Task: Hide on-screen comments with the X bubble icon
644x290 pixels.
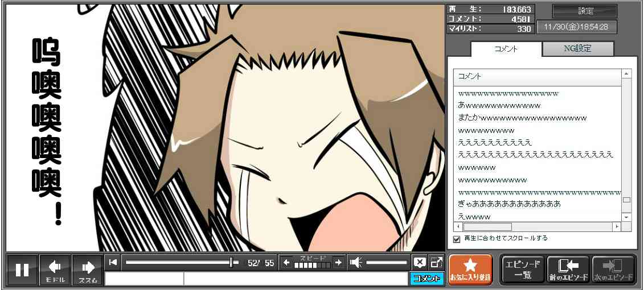Action: [419, 262]
